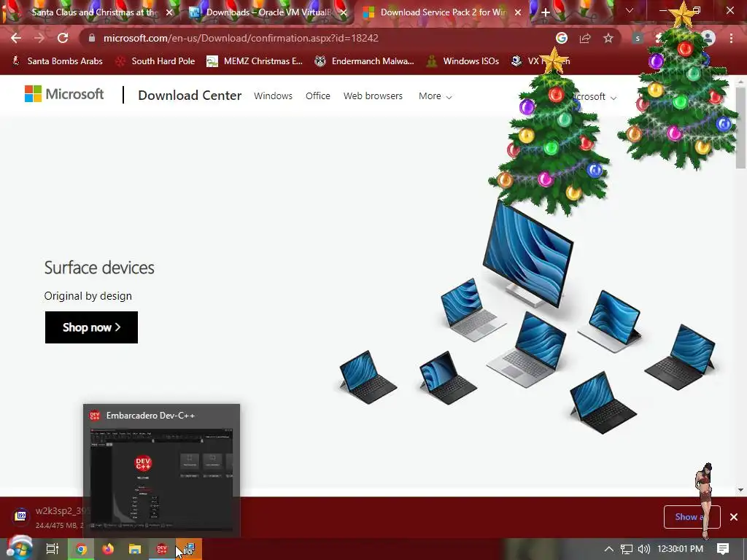Open the Download Center link
This screenshot has height=560, width=747.
[x=190, y=96]
